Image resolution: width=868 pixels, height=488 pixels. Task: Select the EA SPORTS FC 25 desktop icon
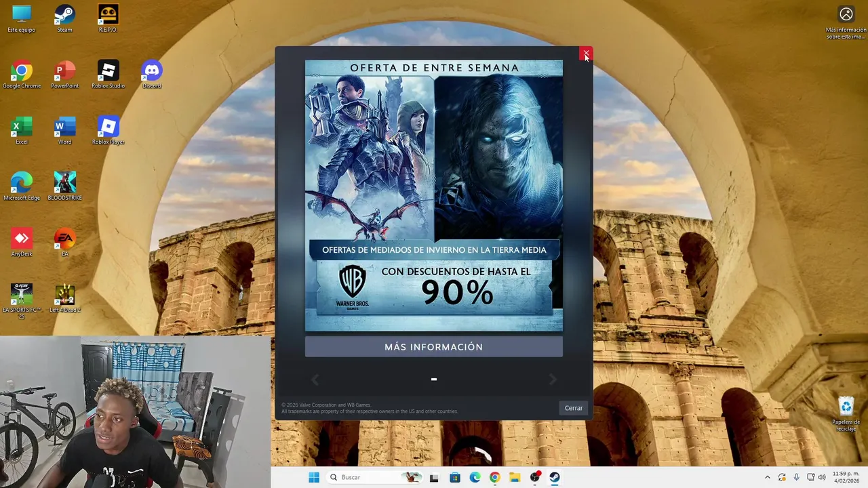(x=21, y=302)
